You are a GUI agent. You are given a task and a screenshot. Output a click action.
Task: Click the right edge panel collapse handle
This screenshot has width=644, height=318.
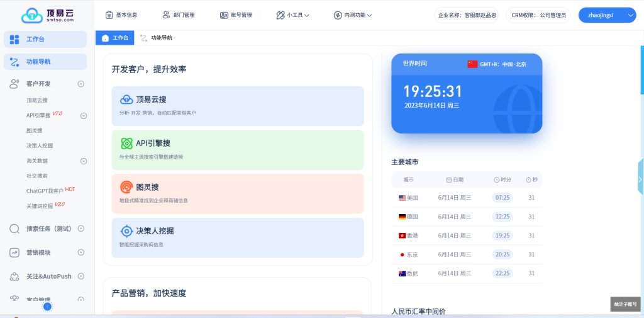[640, 176]
